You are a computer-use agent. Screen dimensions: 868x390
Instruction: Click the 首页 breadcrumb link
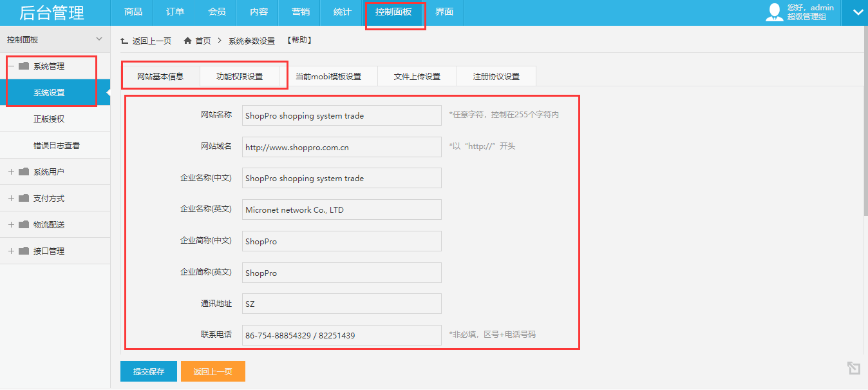(x=203, y=41)
